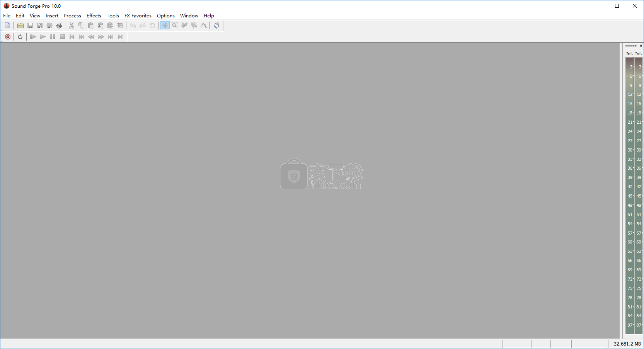Select the Edit tool

point(165,26)
